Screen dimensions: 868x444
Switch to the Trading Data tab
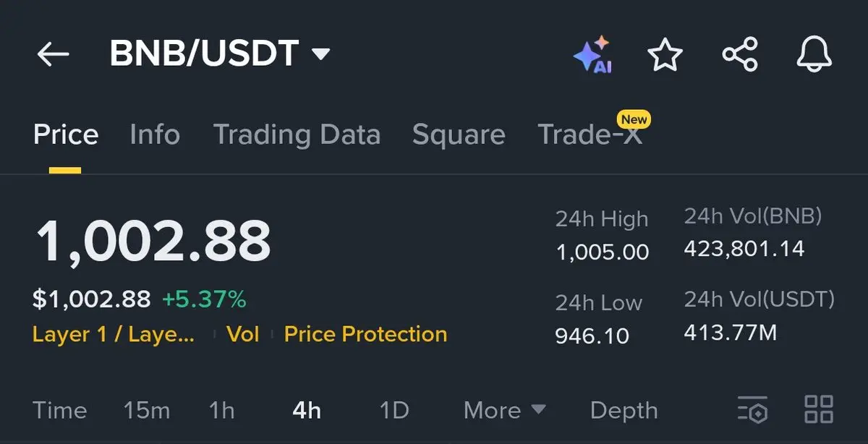297,135
